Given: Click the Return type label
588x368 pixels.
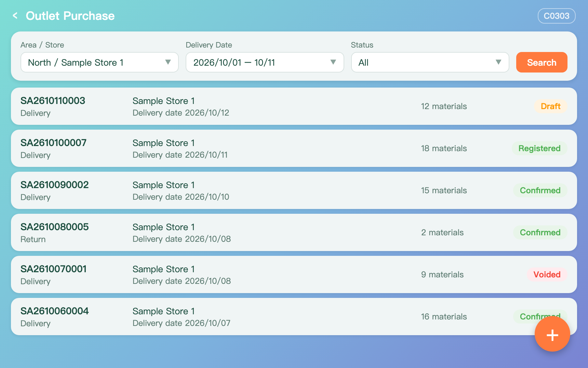Looking at the screenshot, I should [x=33, y=239].
